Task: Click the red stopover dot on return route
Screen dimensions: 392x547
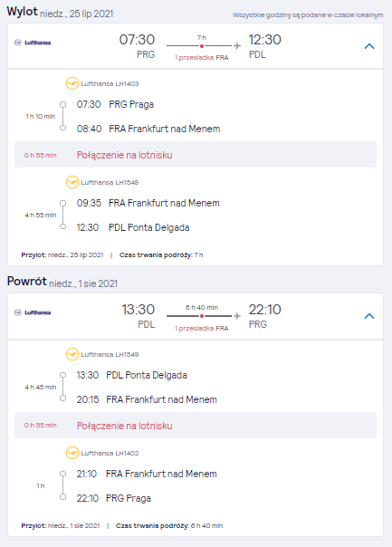Action: point(202,316)
